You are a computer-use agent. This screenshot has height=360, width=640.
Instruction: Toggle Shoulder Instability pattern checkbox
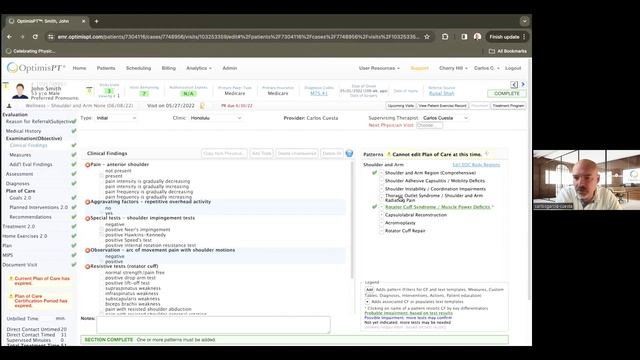pyautogui.click(x=382, y=189)
